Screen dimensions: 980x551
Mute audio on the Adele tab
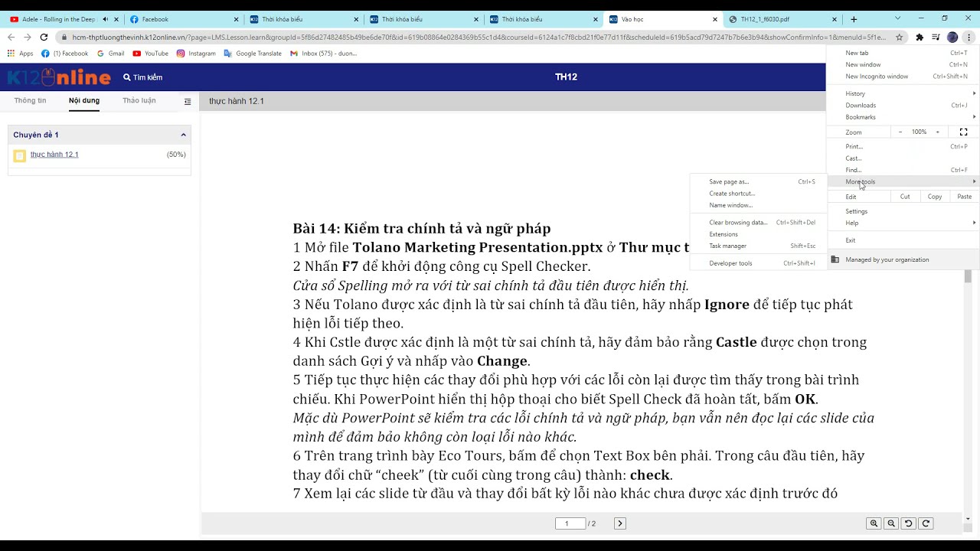click(106, 19)
